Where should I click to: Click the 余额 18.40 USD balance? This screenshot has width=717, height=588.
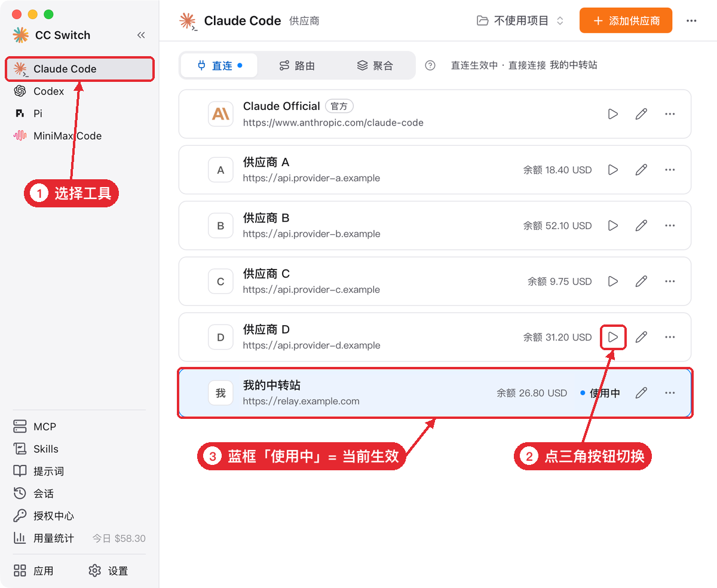pos(557,170)
